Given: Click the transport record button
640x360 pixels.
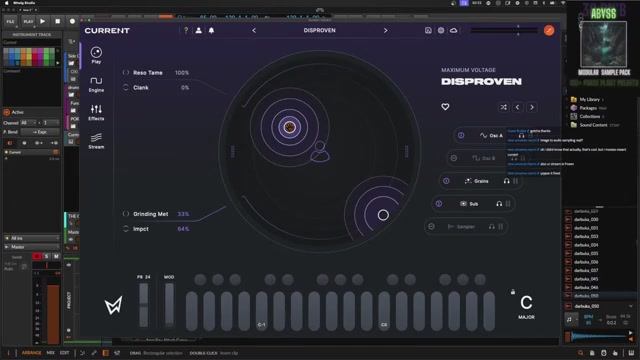Looking at the screenshot, I should (72, 21).
